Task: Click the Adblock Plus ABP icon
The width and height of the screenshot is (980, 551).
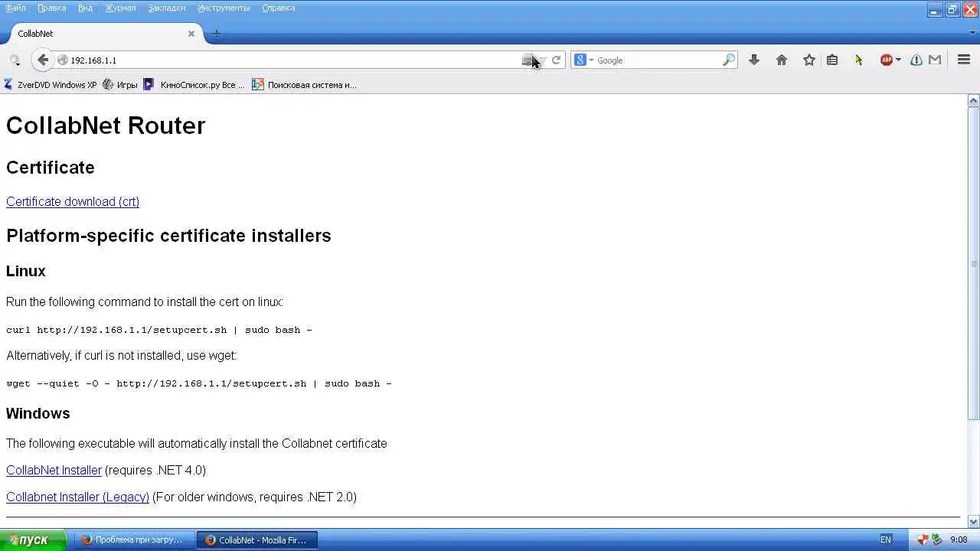Action: tap(887, 60)
